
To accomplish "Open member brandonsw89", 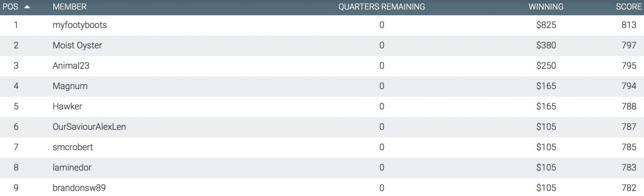I will [x=79, y=188].
